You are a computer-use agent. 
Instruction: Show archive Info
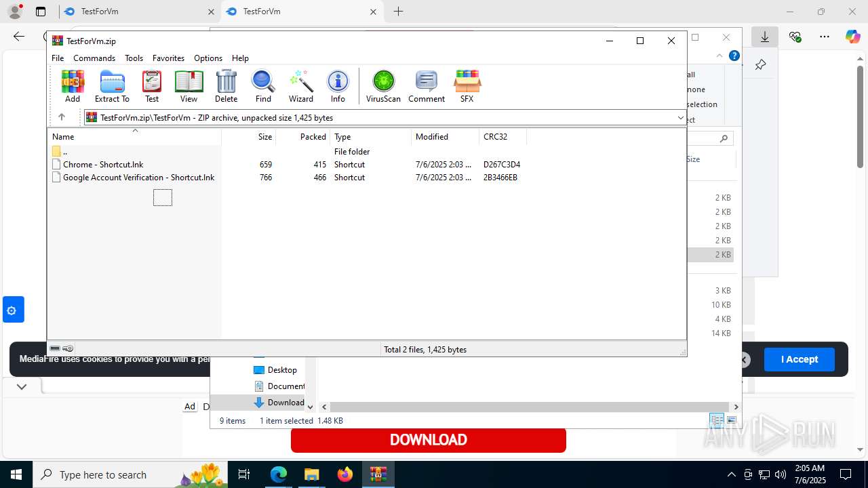[338, 86]
